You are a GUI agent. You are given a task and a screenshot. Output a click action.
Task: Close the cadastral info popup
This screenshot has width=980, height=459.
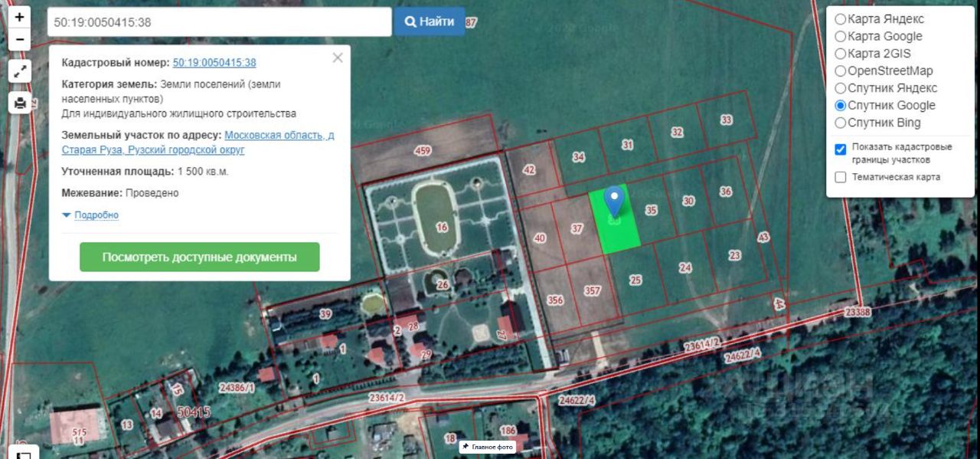pyautogui.click(x=338, y=58)
